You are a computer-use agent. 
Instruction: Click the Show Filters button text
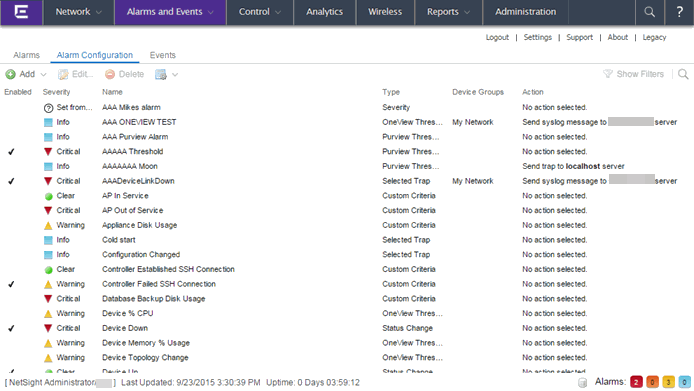(640, 74)
